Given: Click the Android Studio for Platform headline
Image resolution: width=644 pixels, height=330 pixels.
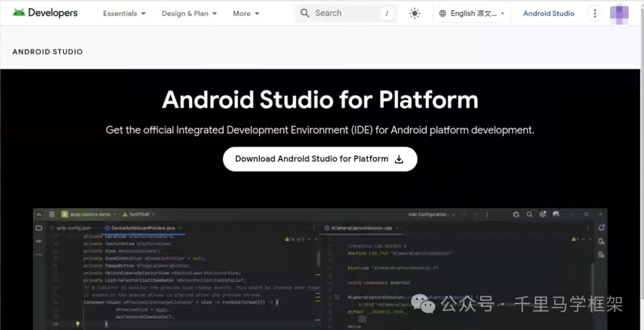Looking at the screenshot, I should [x=320, y=99].
